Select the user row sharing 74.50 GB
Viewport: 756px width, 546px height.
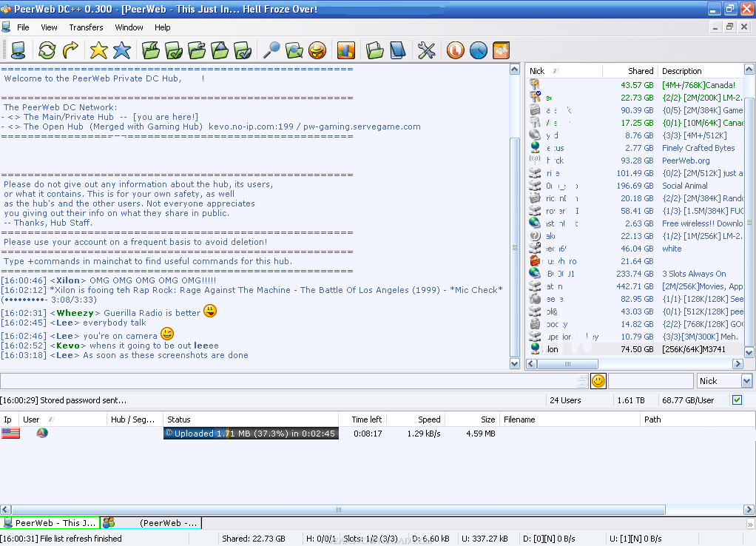pyautogui.click(x=635, y=349)
